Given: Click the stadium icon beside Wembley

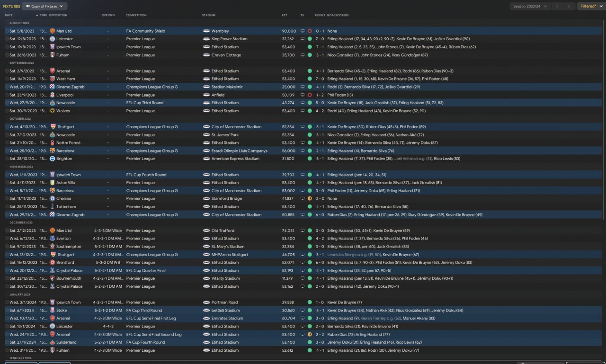Looking at the screenshot, I should coord(206,31).
